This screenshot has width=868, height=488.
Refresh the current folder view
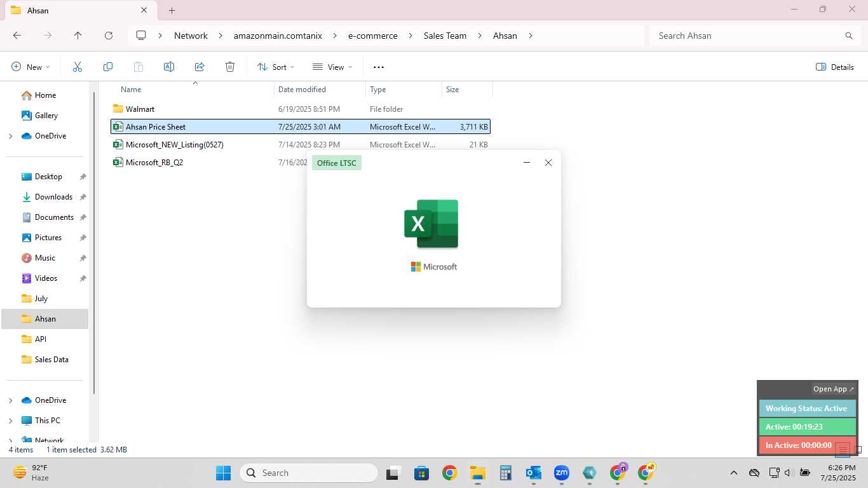pyautogui.click(x=108, y=36)
